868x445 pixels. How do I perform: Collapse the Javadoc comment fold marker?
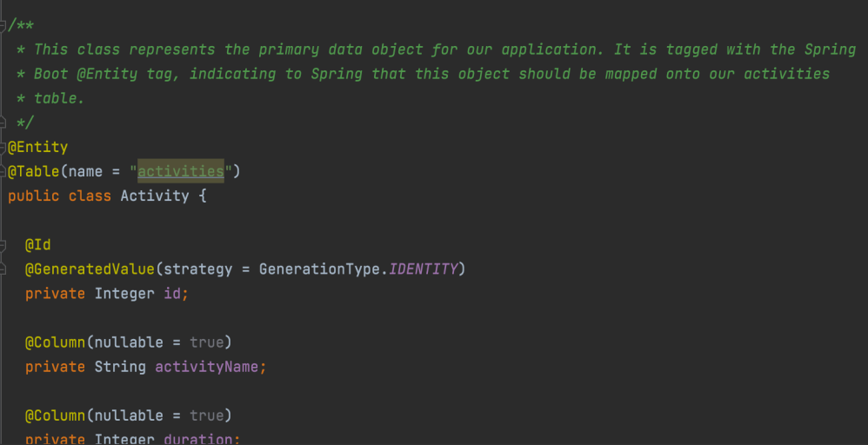[x=4, y=25]
